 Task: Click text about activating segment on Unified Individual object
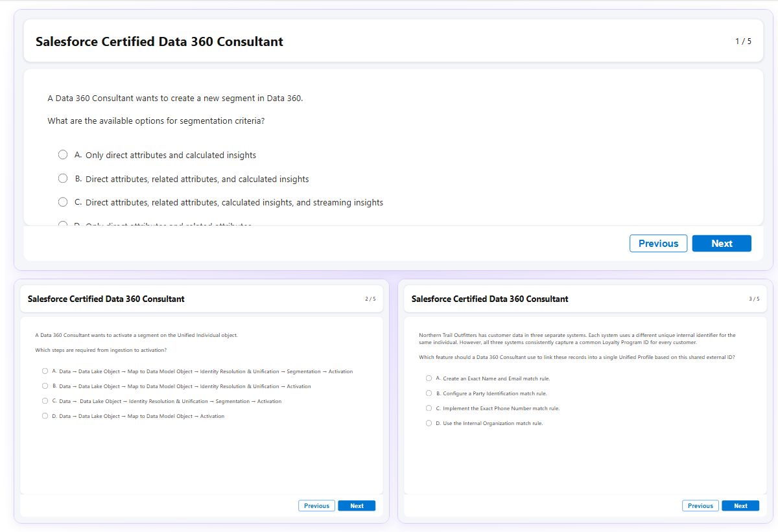pos(137,336)
